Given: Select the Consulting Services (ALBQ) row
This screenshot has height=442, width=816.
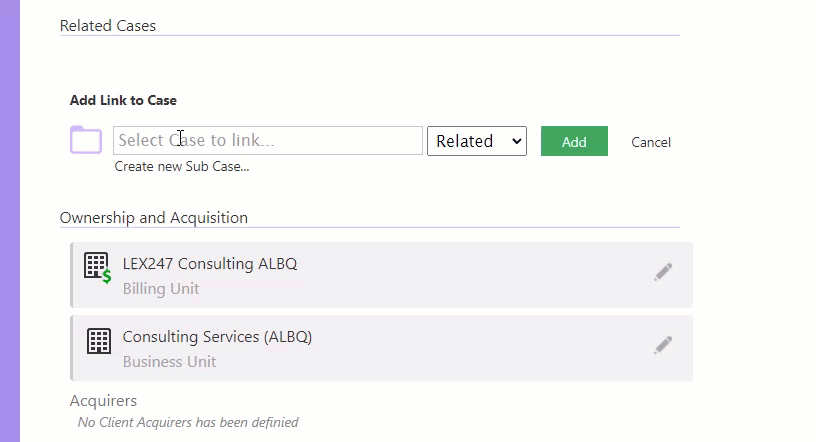Looking at the screenshot, I should (x=381, y=348).
